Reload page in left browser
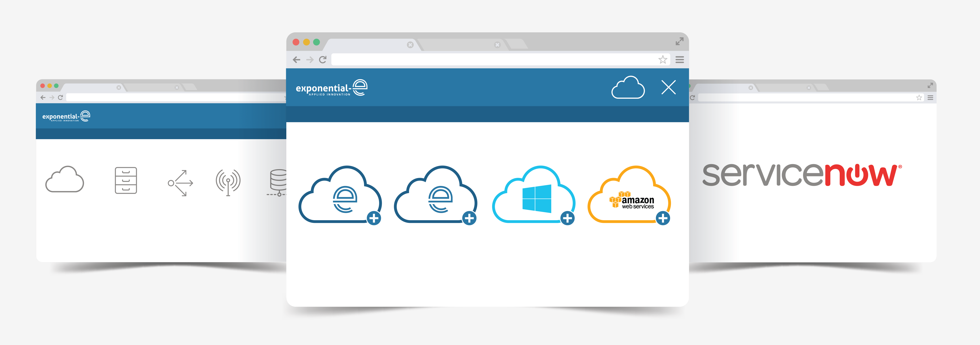 (60, 98)
